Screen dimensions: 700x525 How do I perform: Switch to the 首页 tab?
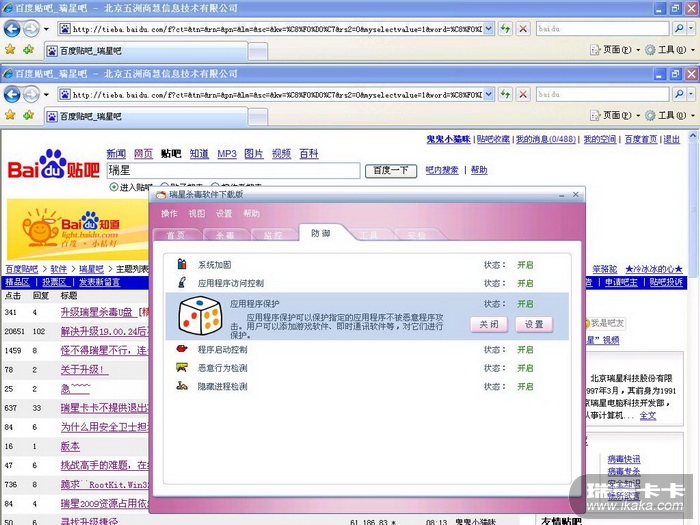[176, 235]
